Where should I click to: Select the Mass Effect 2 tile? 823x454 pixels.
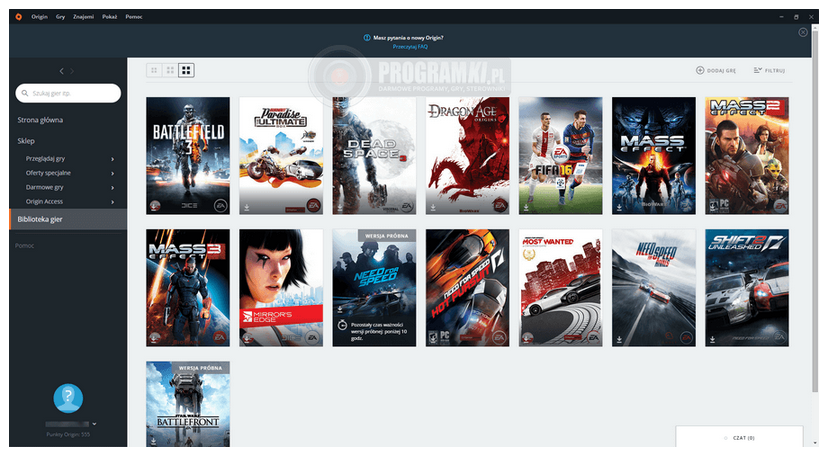point(747,155)
